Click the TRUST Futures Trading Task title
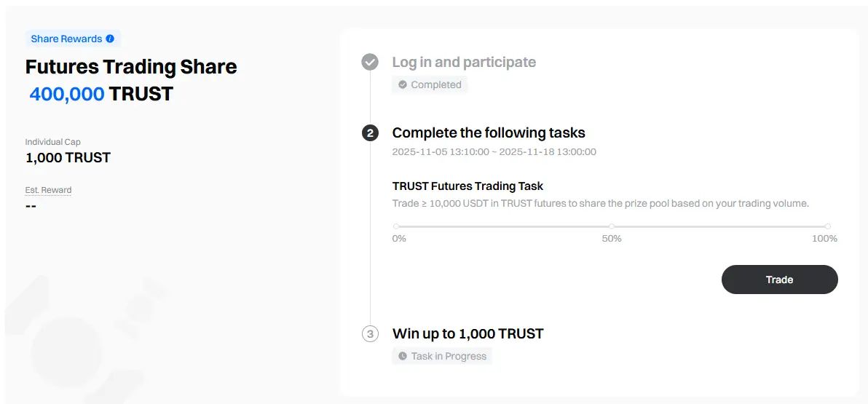Image resolution: width=868 pixels, height=404 pixels. coord(467,186)
